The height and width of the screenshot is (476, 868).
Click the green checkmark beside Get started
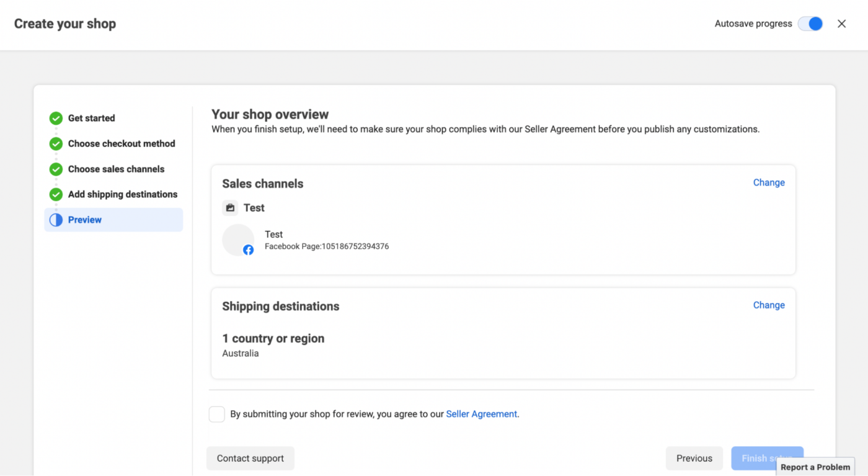click(x=56, y=118)
